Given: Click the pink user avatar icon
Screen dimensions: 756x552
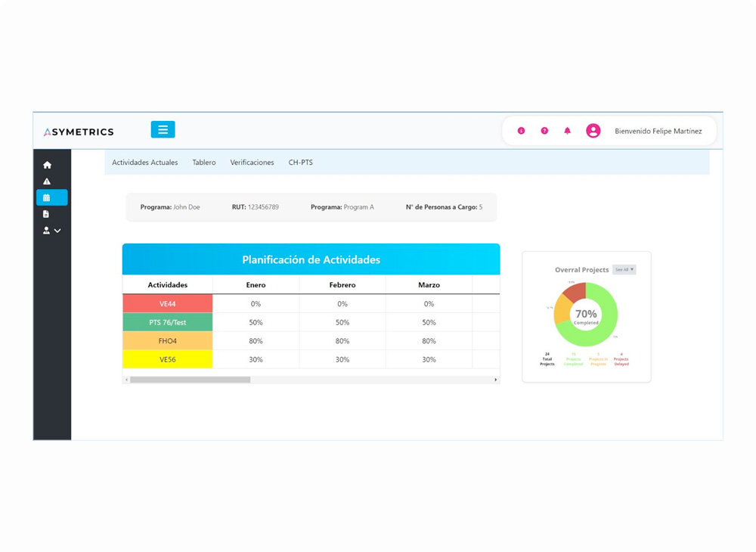Looking at the screenshot, I should [593, 131].
